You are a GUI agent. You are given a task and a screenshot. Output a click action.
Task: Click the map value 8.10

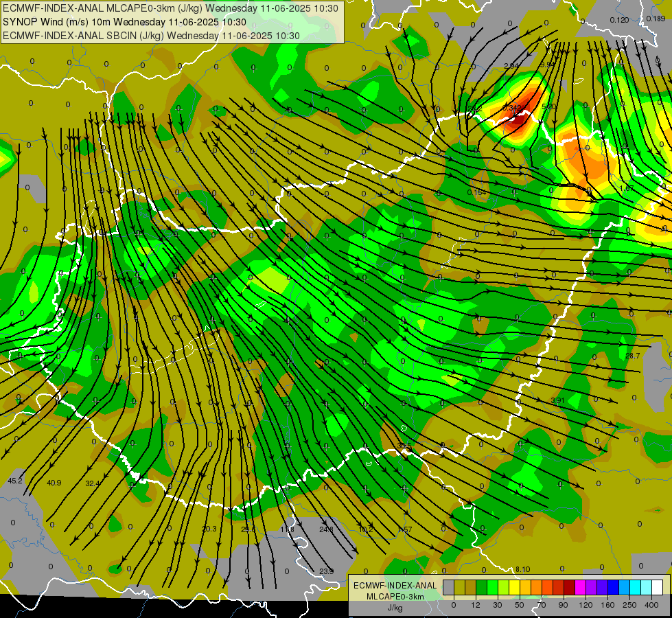[523, 569]
